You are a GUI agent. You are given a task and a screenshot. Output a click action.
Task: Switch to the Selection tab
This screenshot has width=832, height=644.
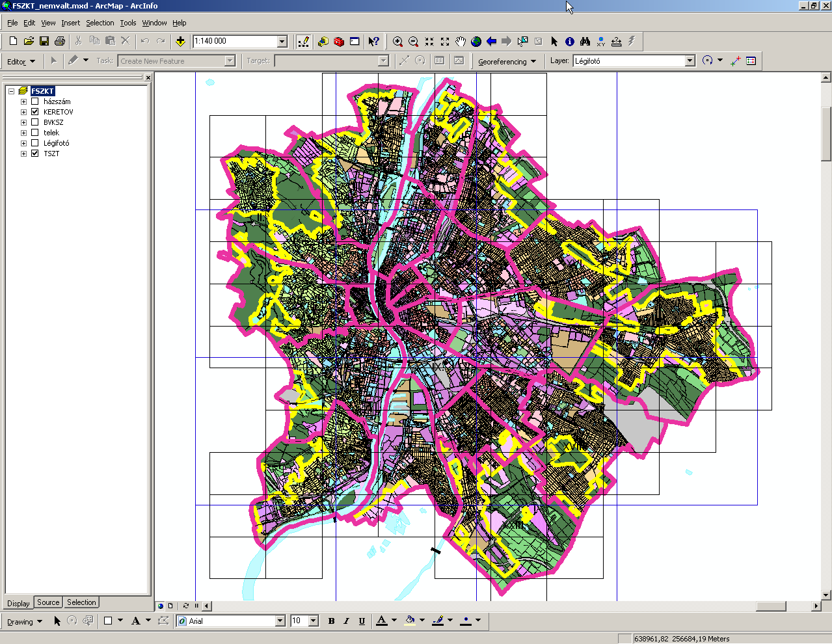click(x=81, y=602)
